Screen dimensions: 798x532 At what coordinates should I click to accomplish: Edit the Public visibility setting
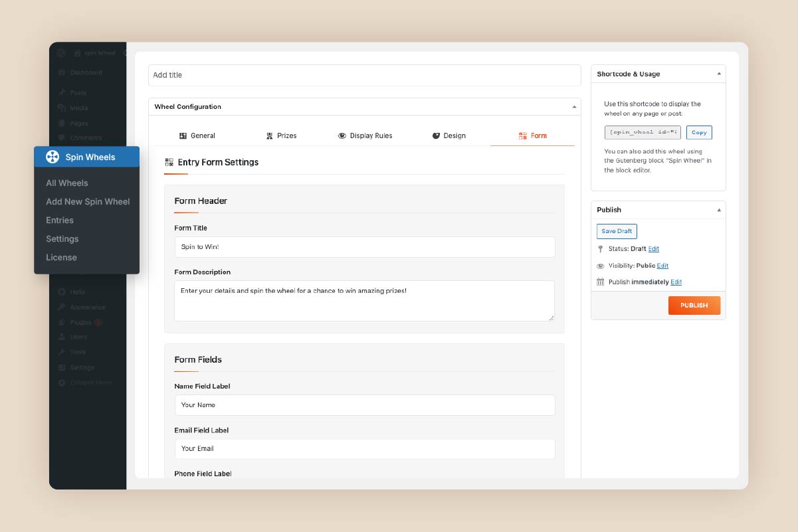(x=662, y=265)
